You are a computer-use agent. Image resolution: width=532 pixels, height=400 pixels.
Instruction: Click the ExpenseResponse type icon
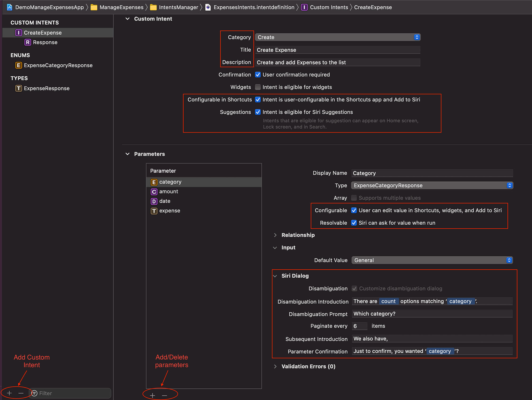tap(18, 88)
